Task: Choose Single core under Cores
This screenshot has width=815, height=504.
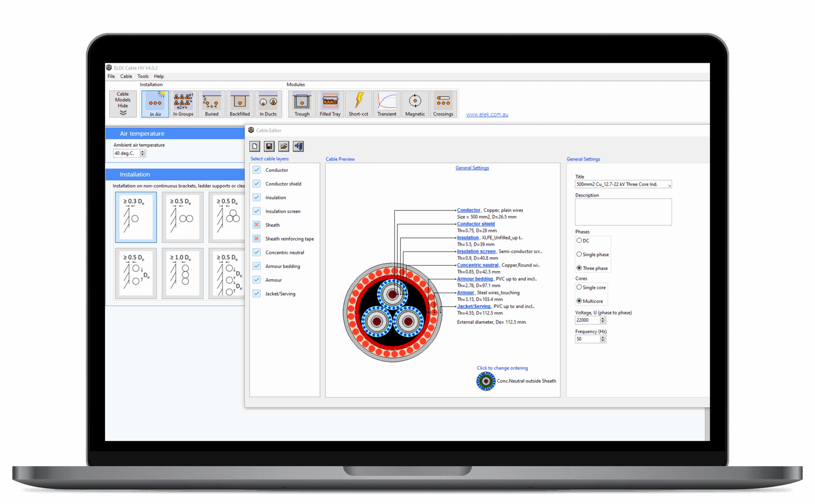Action: [579, 287]
